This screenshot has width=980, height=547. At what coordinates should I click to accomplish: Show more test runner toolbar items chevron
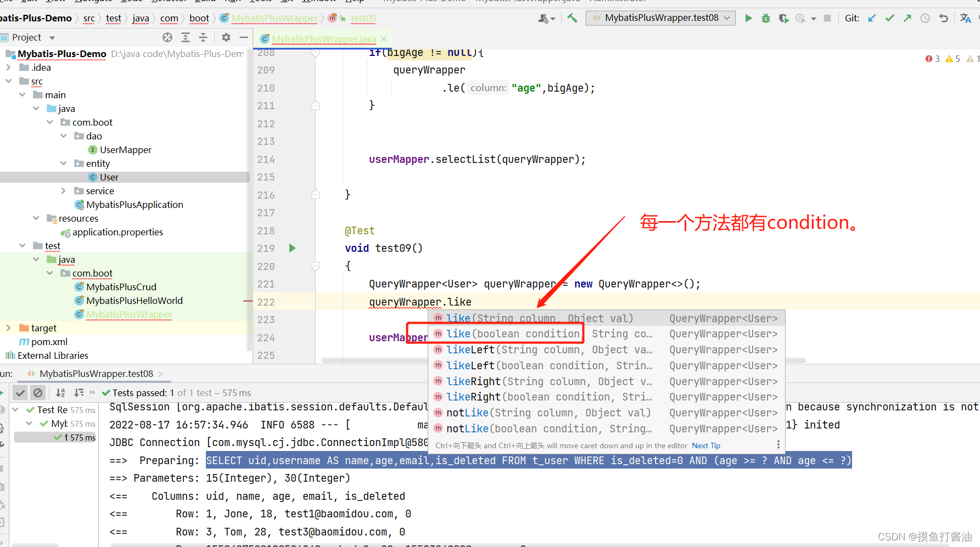click(92, 392)
